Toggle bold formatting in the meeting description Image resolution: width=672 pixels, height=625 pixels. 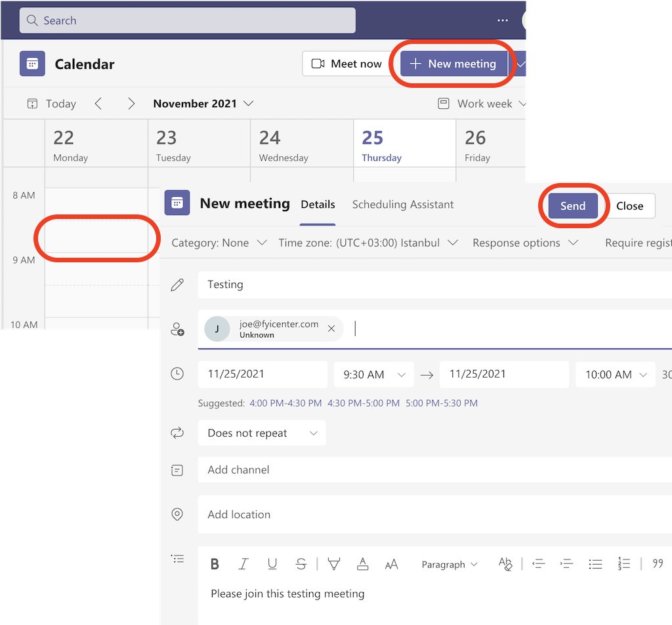point(215,564)
